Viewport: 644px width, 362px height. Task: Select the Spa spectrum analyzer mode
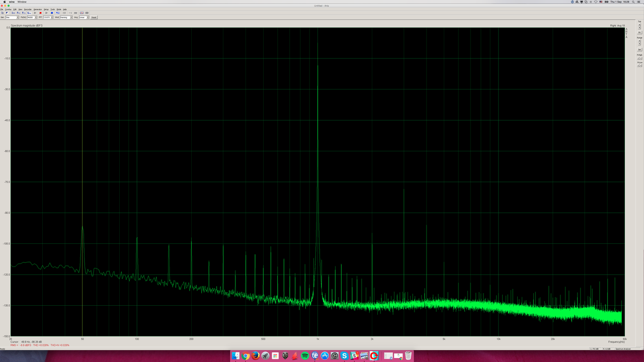pos(29,13)
